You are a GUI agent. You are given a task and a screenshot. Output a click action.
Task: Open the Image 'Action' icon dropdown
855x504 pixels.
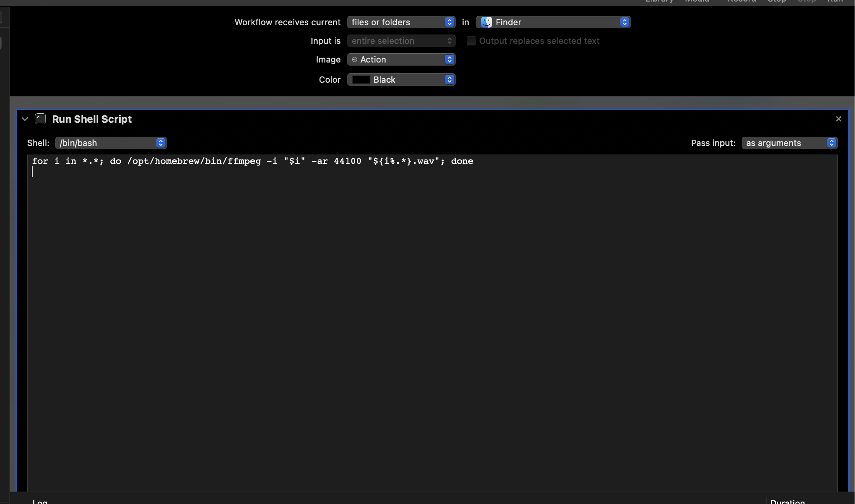click(401, 59)
